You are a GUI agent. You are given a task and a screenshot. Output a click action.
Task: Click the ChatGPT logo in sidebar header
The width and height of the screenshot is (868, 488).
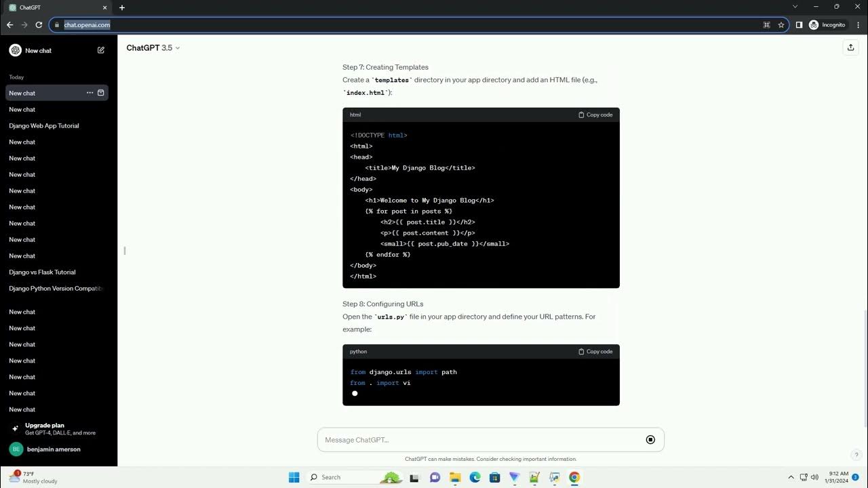coord(15,50)
